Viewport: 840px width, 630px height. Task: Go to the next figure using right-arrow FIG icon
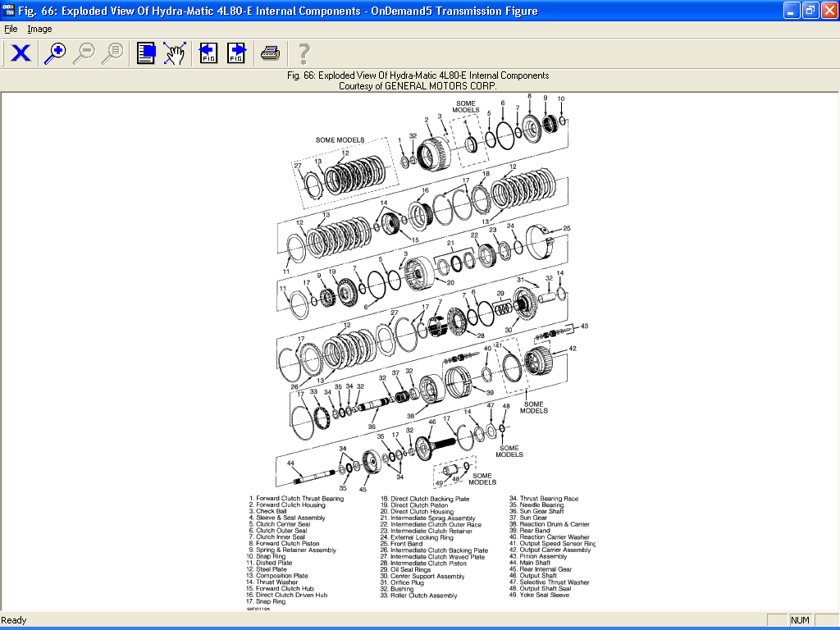click(236, 53)
